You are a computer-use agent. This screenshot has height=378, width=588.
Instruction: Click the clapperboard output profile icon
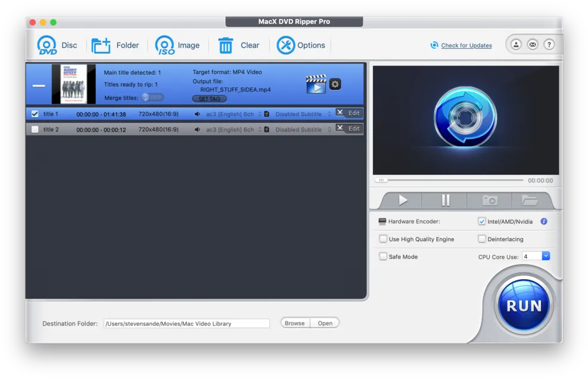(316, 84)
